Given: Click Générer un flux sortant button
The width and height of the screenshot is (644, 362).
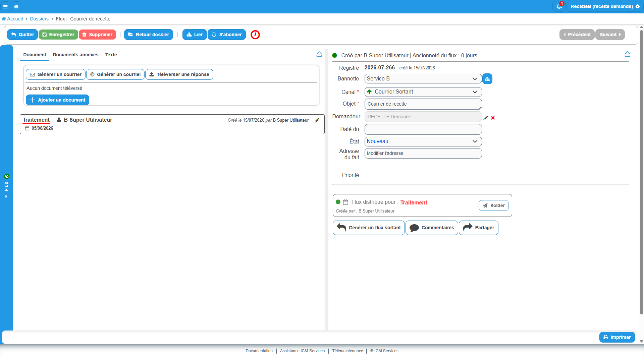Looking at the screenshot, I should click(x=369, y=228).
